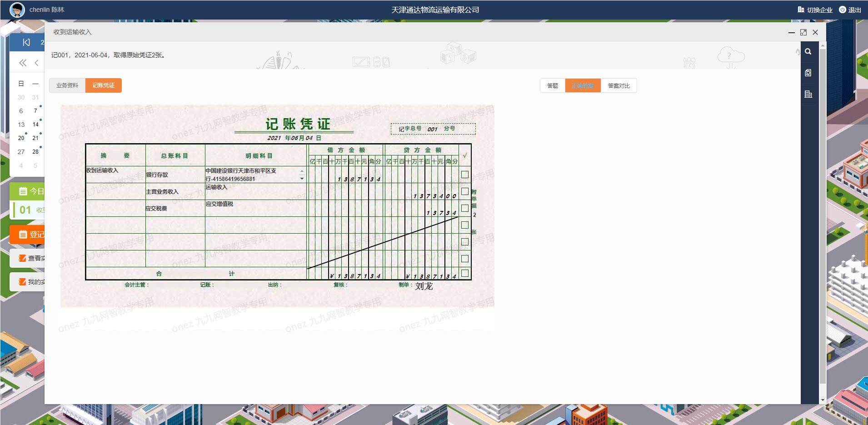Screen dimensions: 868x425
Task: Click the user avatar icon
Action: pos(17,10)
